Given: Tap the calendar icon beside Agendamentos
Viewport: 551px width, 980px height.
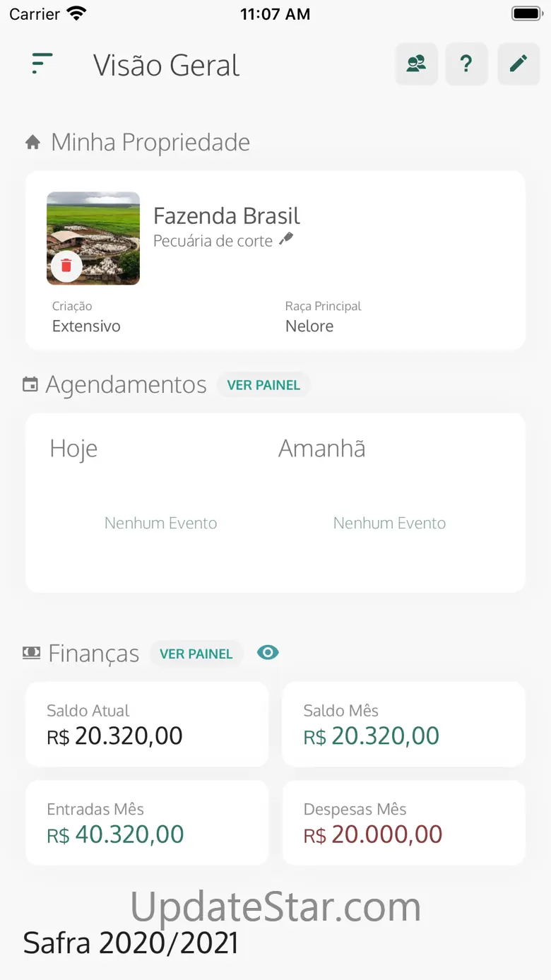Looking at the screenshot, I should [30, 385].
